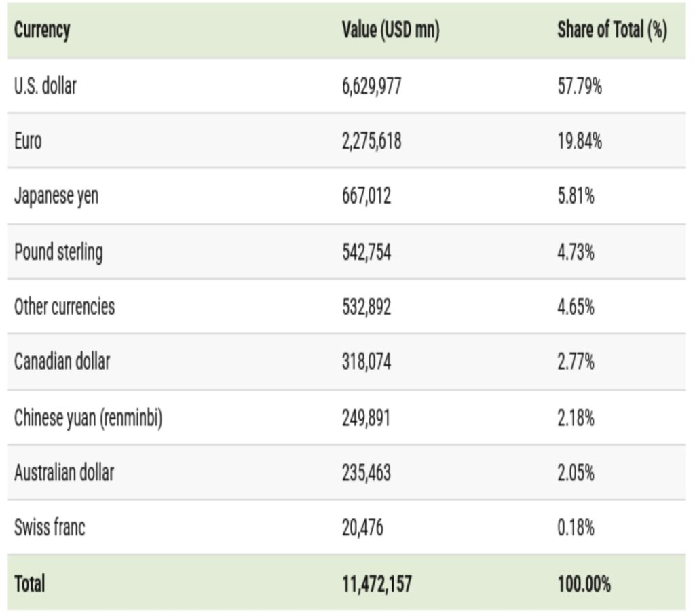Select the U.S. dollar row label

[x=45, y=86]
